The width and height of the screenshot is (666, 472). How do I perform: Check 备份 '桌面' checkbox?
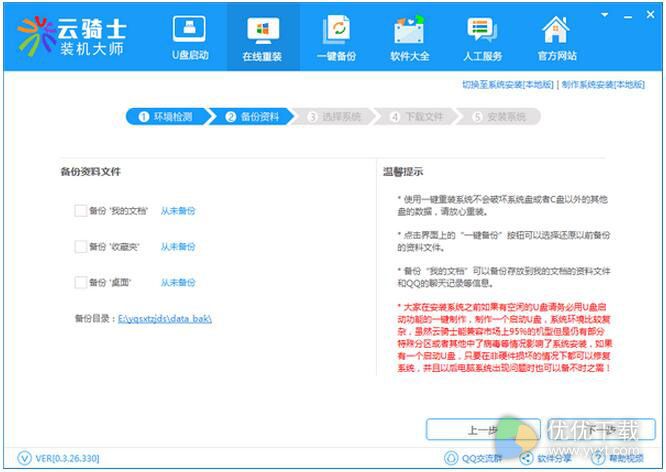tap(80, 282)
